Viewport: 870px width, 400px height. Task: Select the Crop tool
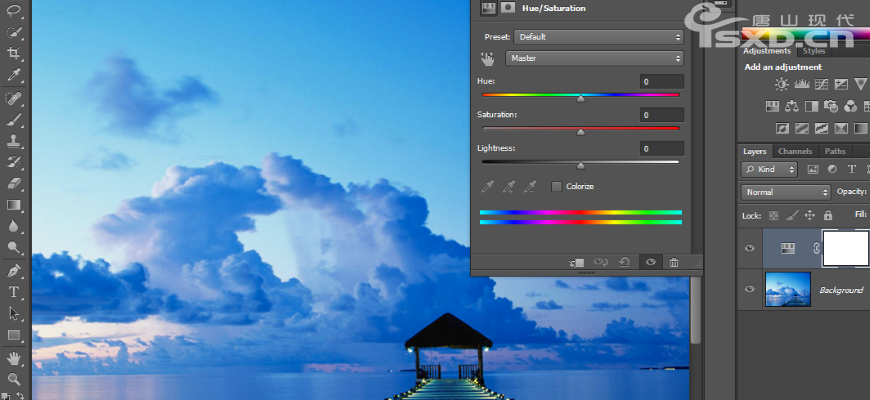point(14,54)
